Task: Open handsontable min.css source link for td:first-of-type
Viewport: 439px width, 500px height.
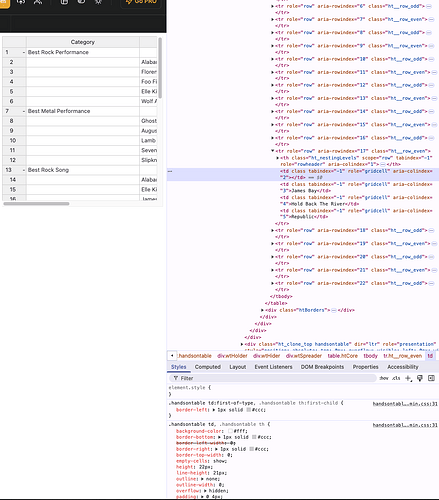Action: [405, 404]
